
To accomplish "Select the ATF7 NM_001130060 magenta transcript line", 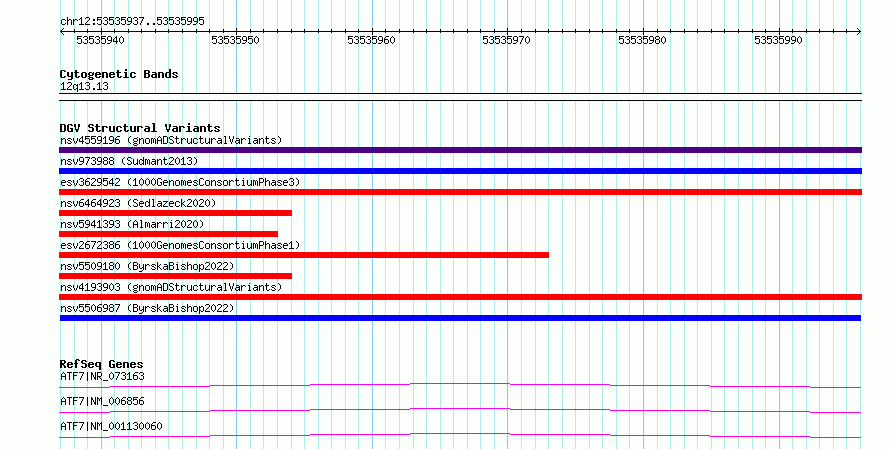I will point(460,435).
